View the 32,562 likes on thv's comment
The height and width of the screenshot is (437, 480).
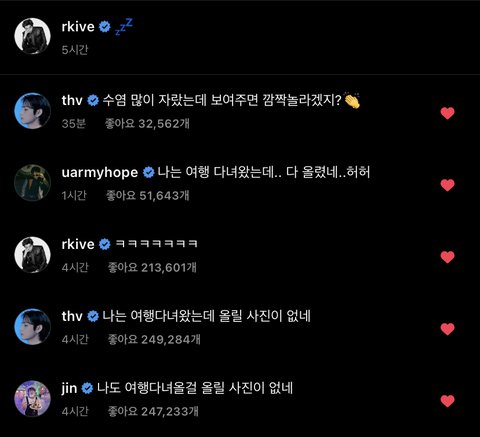click(x=147, y=124)
